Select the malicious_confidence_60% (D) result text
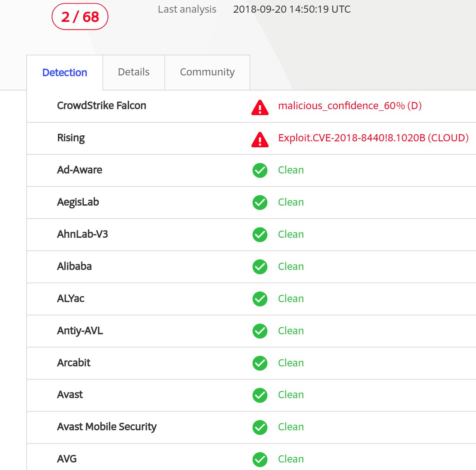476x470 pixels. pos(350,106)
